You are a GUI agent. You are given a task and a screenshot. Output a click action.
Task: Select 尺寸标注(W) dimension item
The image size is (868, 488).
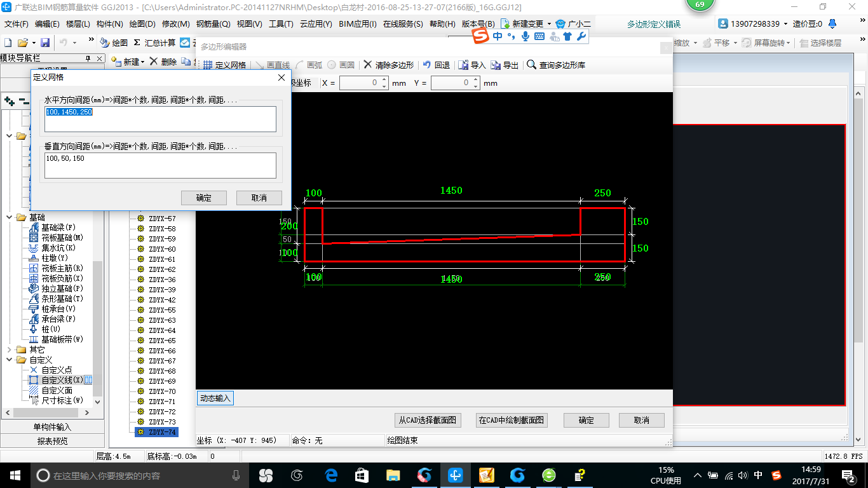coord(56,400)
